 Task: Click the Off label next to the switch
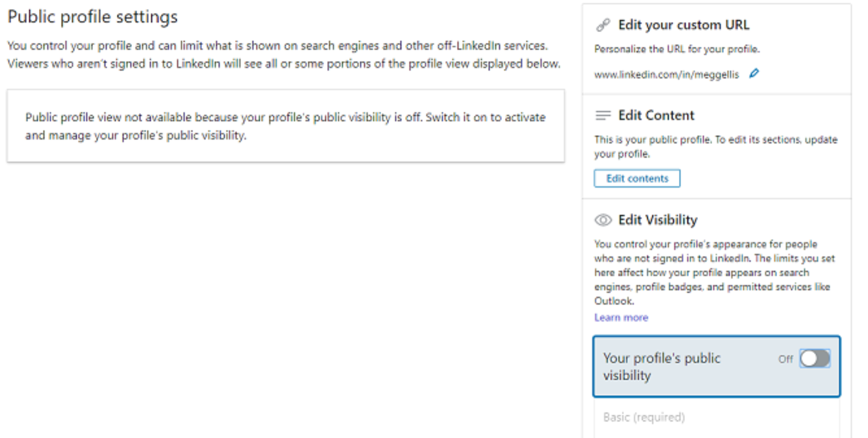point(785,359)
